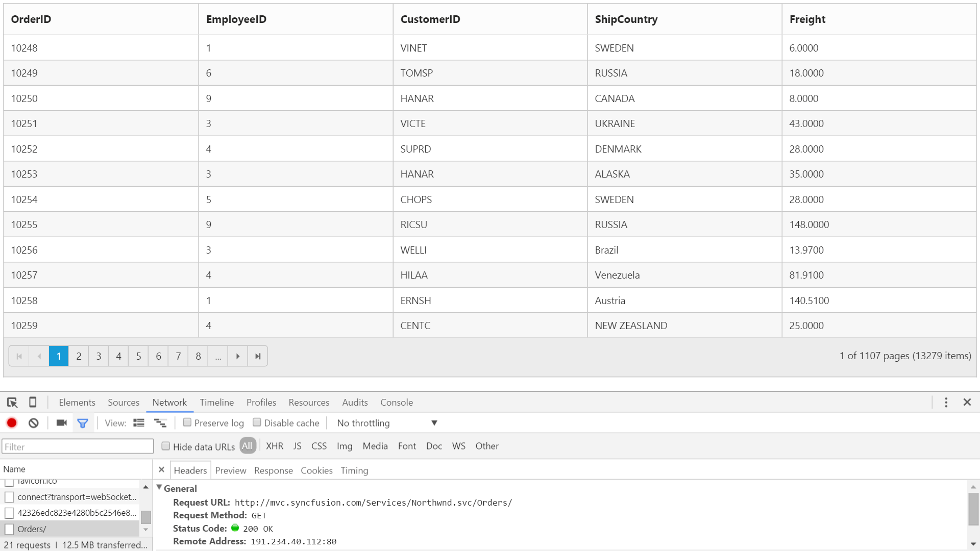The image size is (980, 551).
Task: Jump to grid page 5
Action: click(138, 356)
